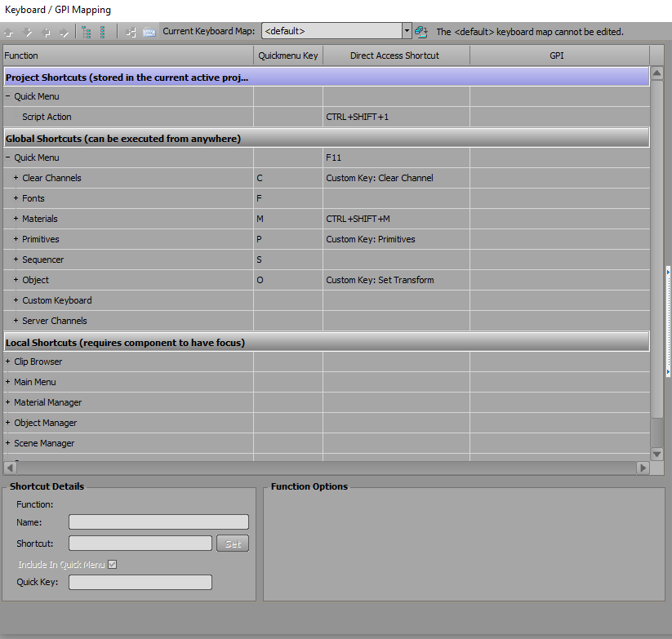Expand the Primitives node
Viewport: 672px width, 639px height.
pos(16,239)
